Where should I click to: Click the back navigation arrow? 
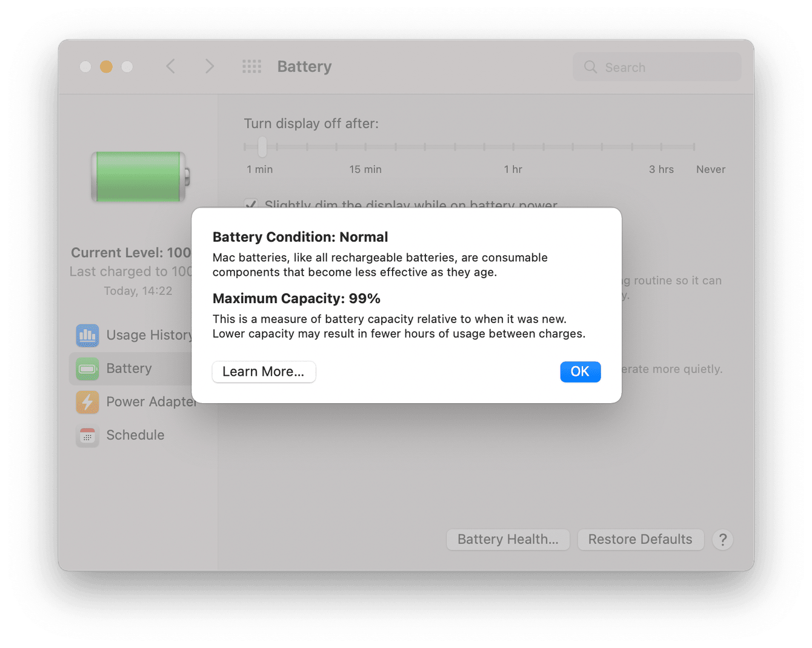pyautogui.click(x=170, y=67)
